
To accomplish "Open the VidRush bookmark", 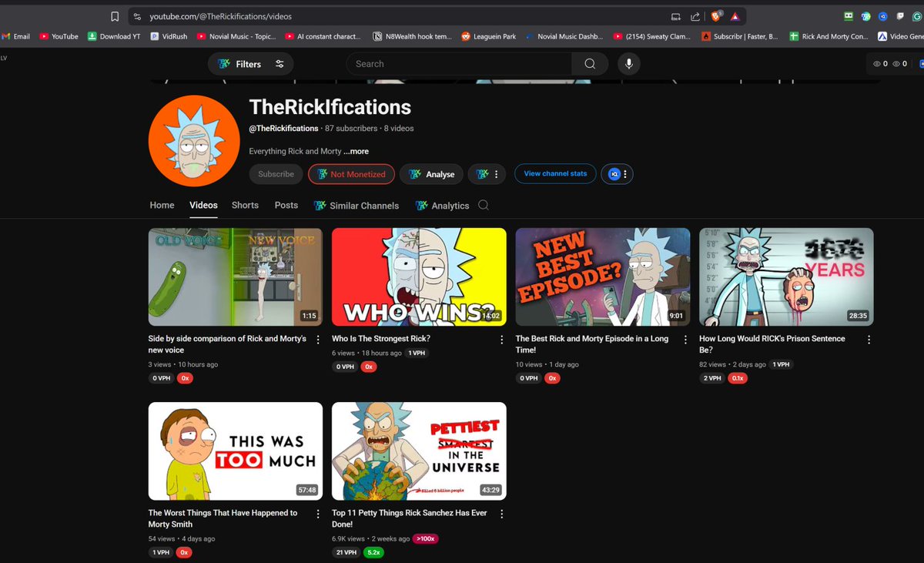I will pos(169,36).
